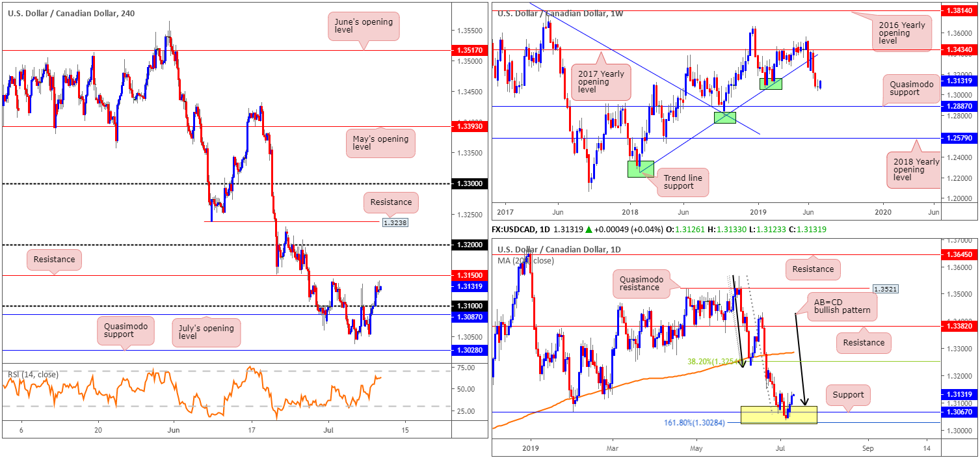Screen dimensions: 980x458
Task: Select the 1.36450 daily price label
Action: point(960,254)
